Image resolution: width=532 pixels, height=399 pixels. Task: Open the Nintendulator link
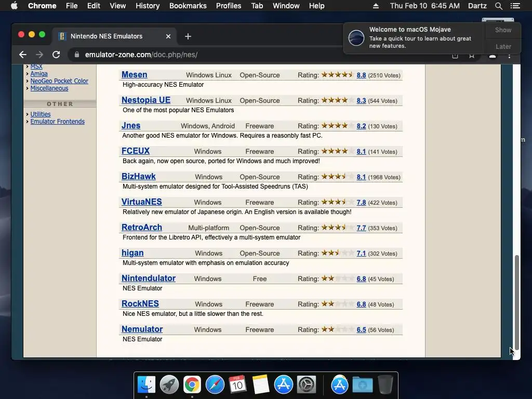pyautogui.click(x=149, y=278)
